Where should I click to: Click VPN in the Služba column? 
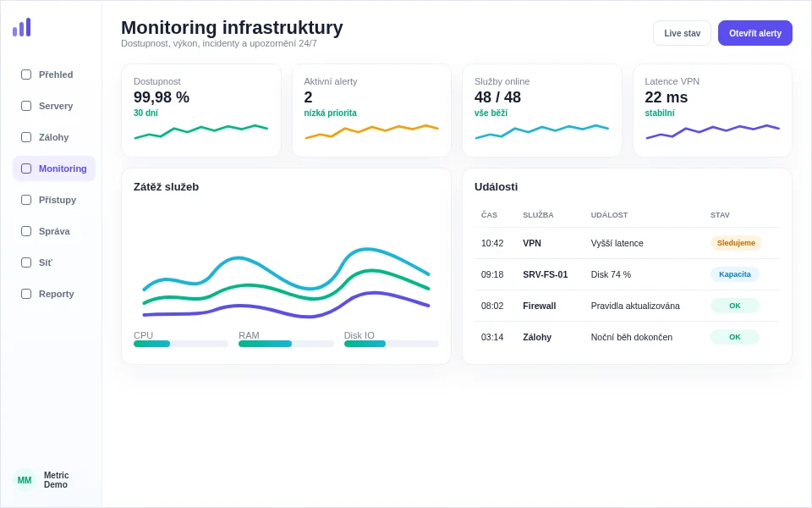click(x=532, y=243)
